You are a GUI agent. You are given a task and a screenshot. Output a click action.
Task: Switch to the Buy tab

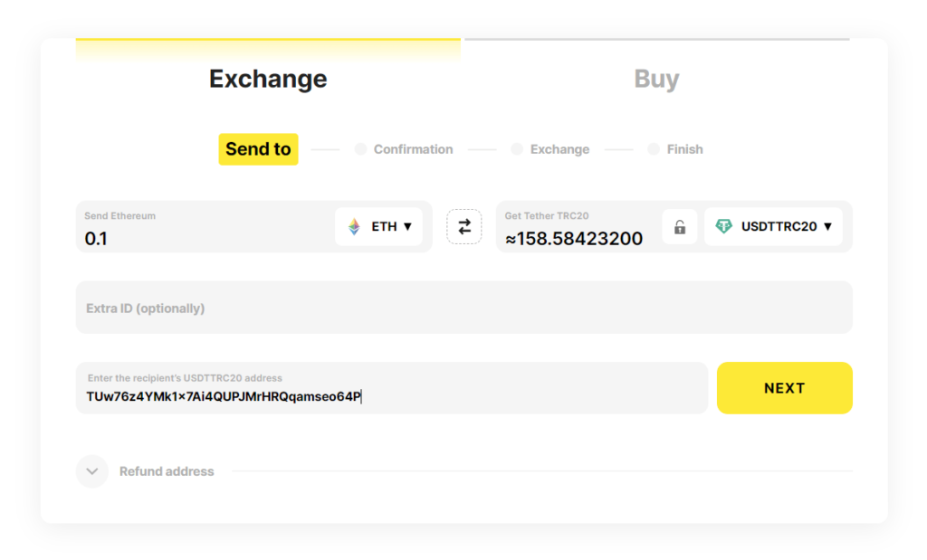pos(656,79)
